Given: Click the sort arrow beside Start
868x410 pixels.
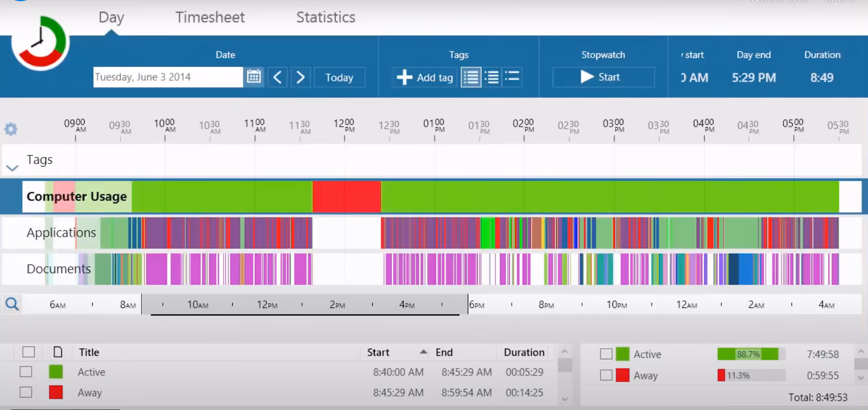Looking at the screenshot, I should click(423, 352).
